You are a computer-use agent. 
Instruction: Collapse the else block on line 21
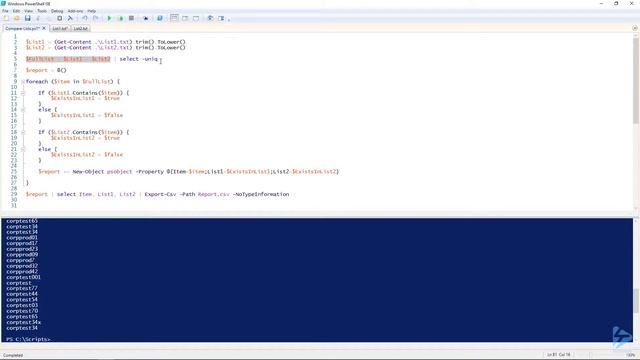[23, 149]
